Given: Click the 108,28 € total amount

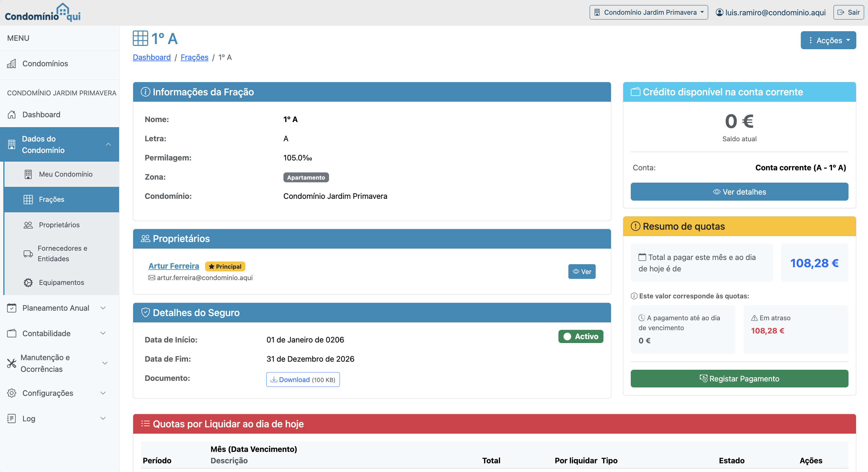Looking at the screenshot, I should pyautogui.click(x=814, y=263).
